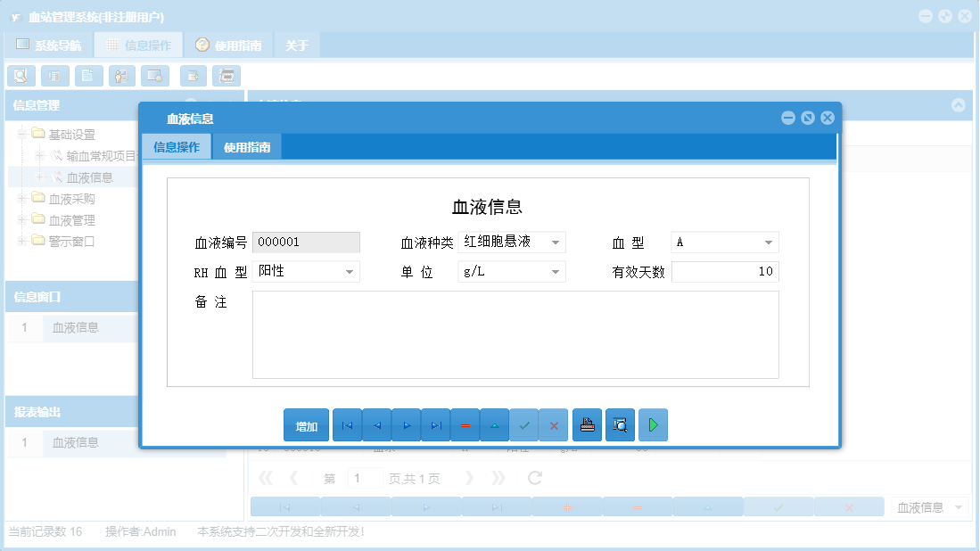
Task: Open the print preview icon in the dialog
Action: click(621, 425)
